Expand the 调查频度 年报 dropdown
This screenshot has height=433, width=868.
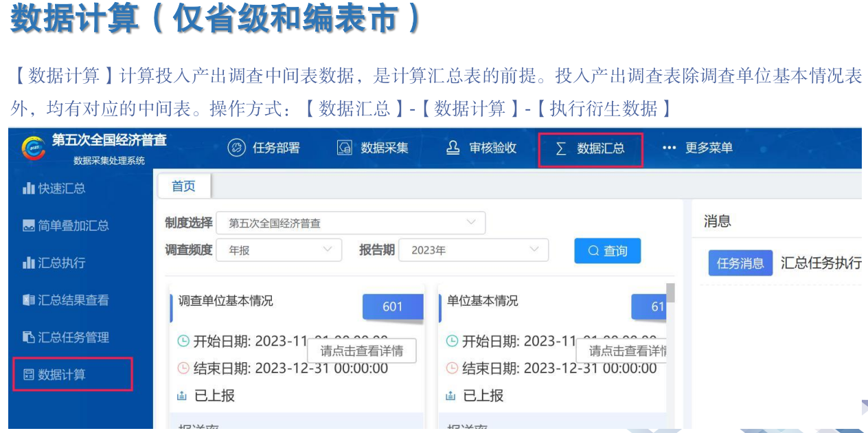(x=279, y=250)
